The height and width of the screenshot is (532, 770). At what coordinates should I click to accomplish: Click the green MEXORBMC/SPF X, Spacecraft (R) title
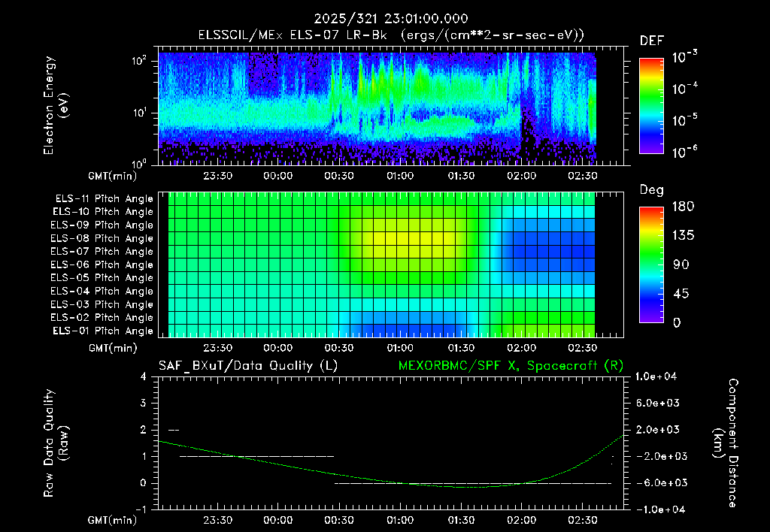511,366
